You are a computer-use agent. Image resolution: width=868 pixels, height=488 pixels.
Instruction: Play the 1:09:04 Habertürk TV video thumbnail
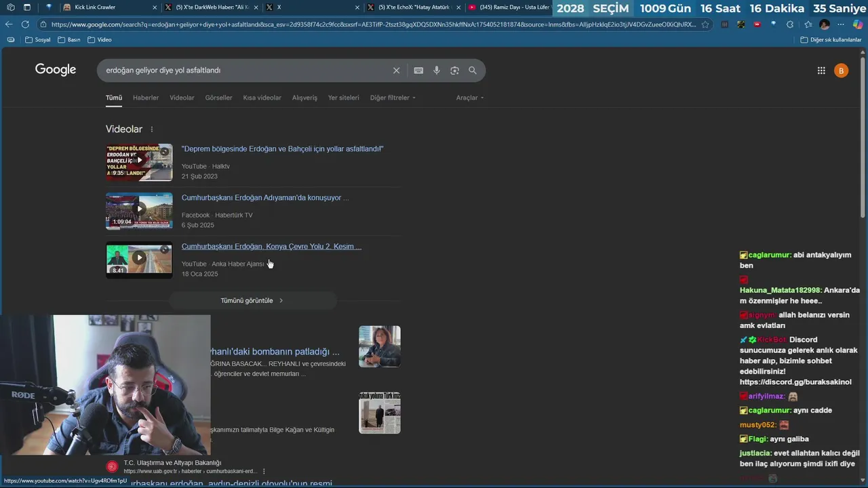pyautogui.click(x=139, y=211)
